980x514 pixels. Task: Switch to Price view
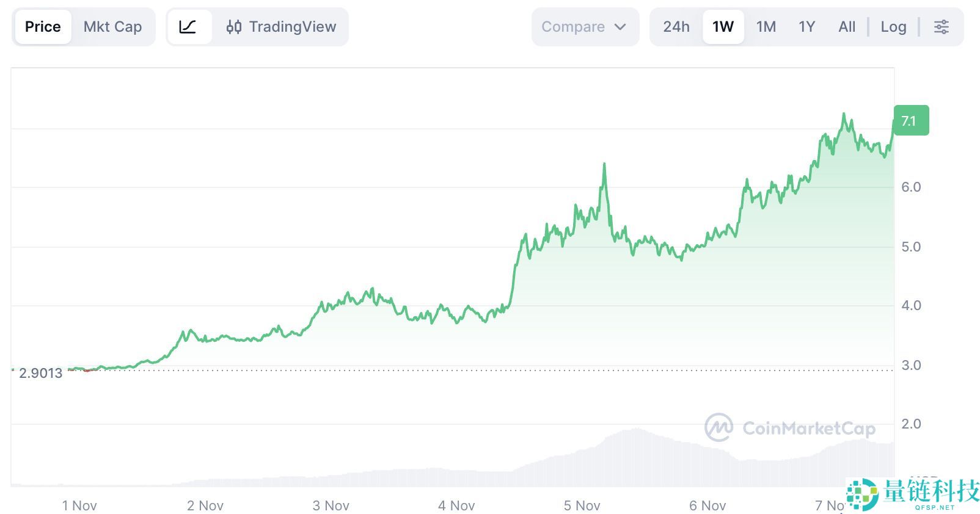43,27
